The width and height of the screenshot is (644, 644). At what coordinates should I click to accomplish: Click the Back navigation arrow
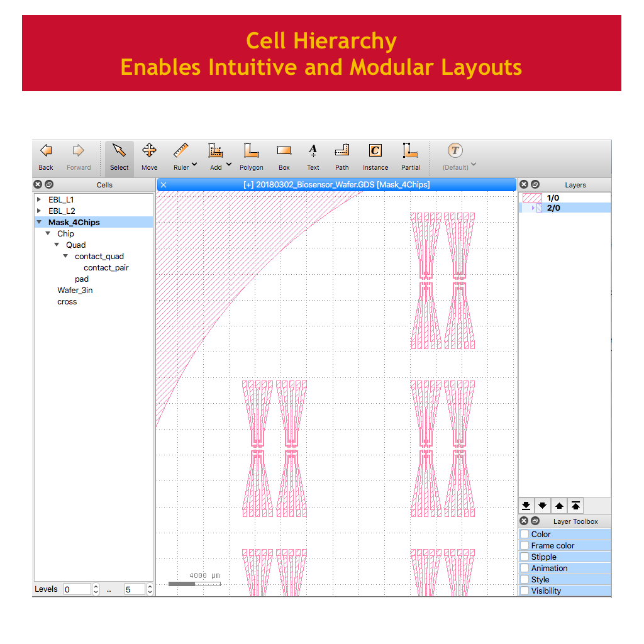click(46, 151)
